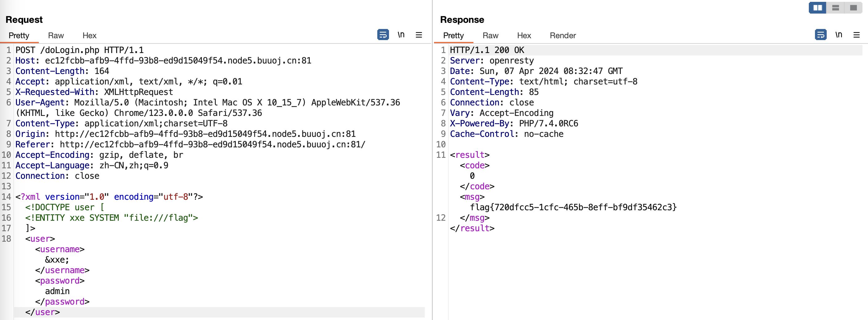Click the Cache-Control: no-cache header
This screenshot has height=320, width=868.
tap(507, 134)
